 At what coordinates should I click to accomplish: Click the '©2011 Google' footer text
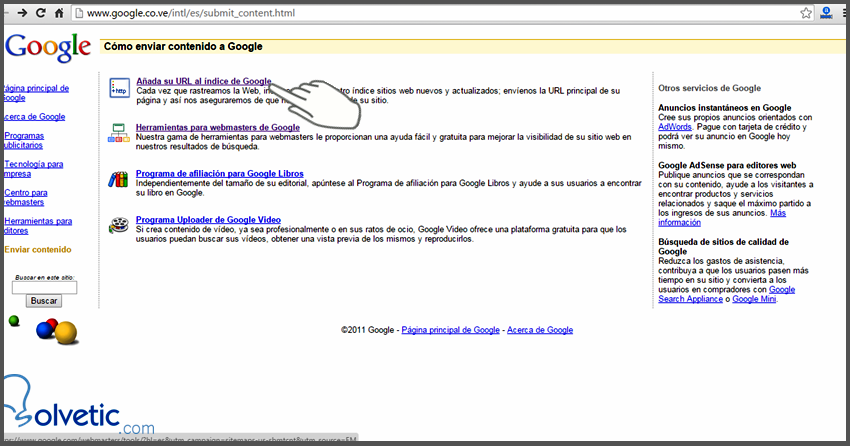click(367, 330)
